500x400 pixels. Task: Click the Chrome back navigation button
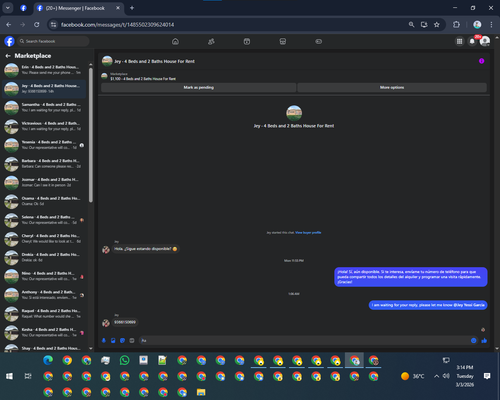[9, 25]
